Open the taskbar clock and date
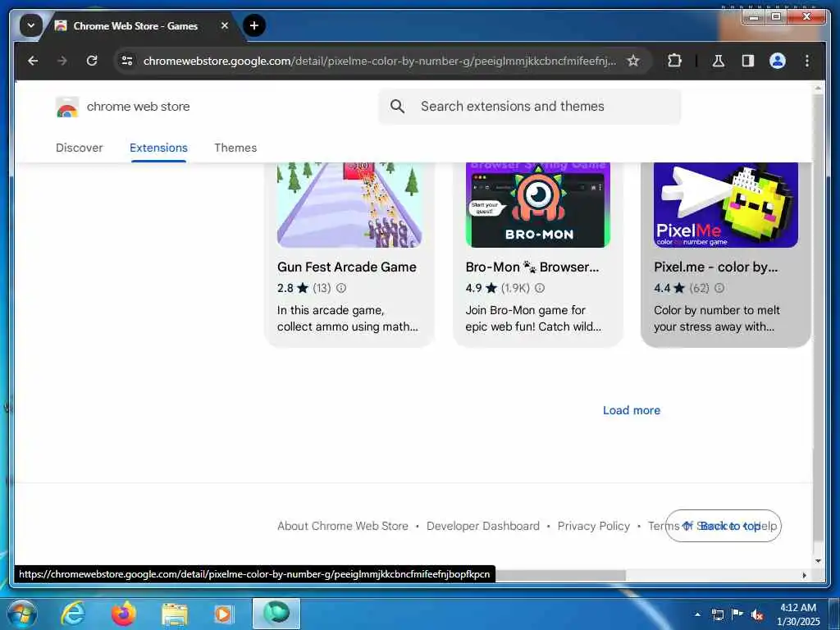This screenshot has width=840, height=630. click(798, 614)
